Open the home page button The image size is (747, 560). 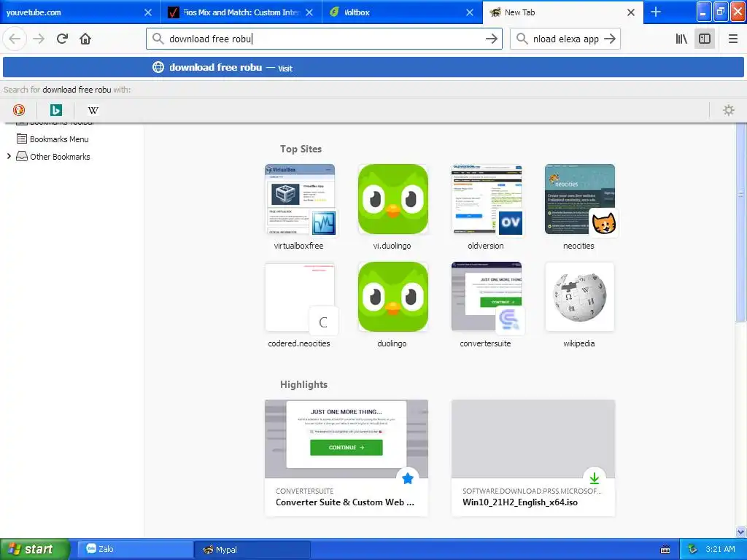85,39
